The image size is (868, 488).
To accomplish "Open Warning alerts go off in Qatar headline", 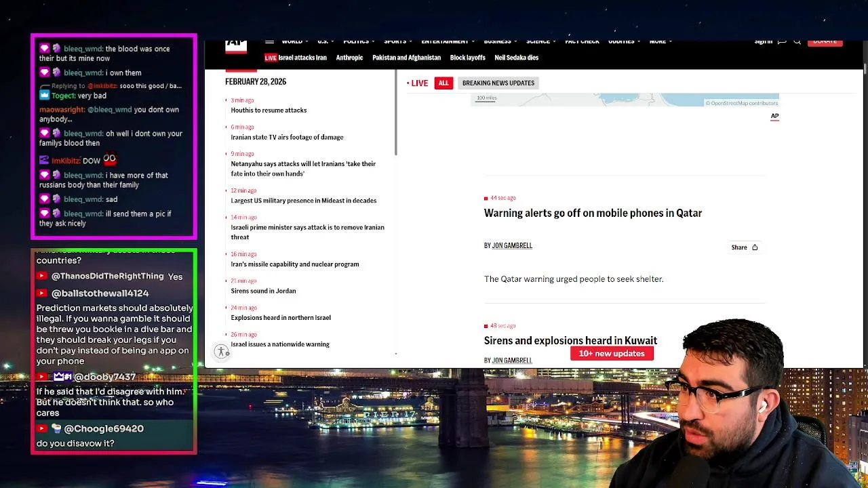I will pyautogui.click(x=593, y=213).
